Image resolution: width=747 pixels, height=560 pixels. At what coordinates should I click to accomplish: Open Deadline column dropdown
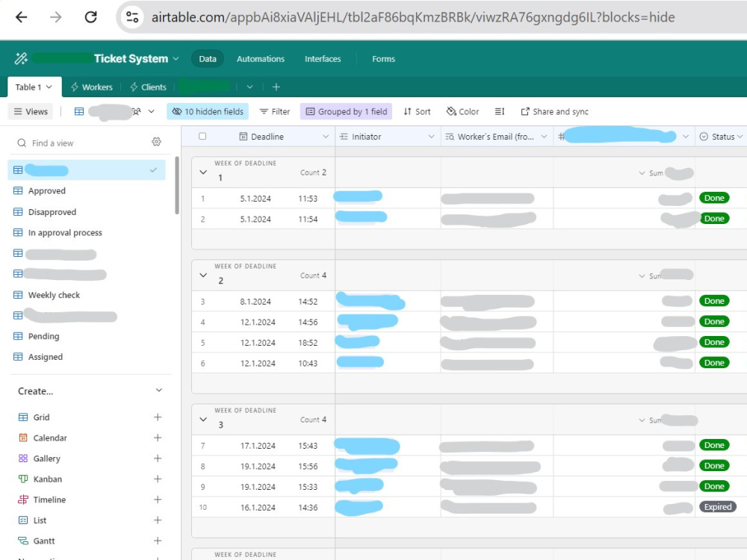click(326, 137)
